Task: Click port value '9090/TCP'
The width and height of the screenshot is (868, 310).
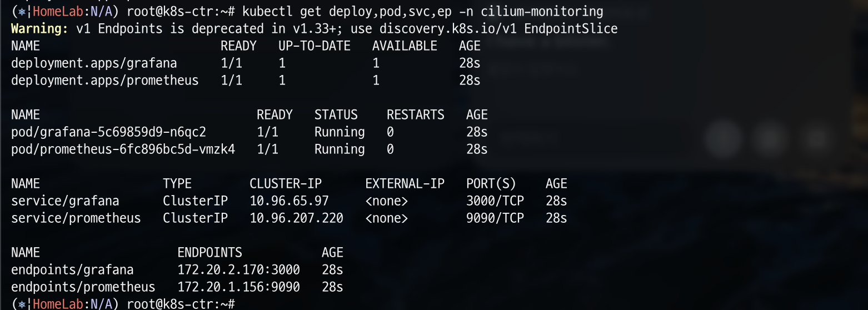Action: point(495,218)
